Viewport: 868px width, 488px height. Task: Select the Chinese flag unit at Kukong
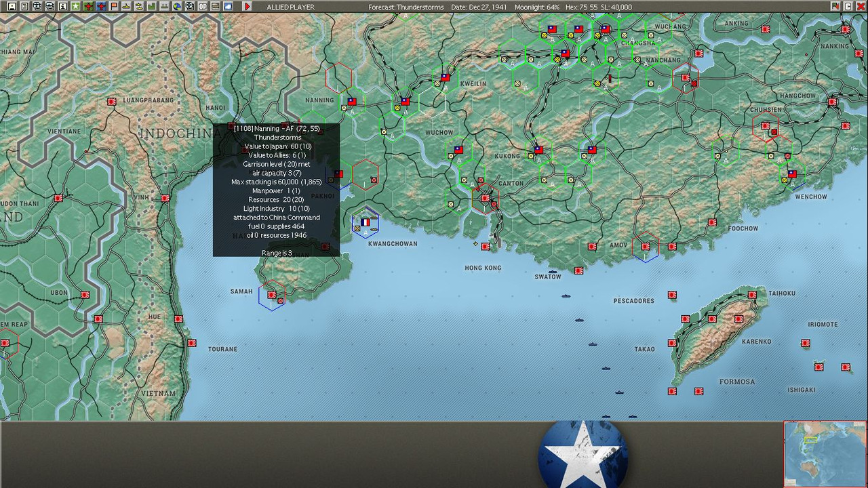pyautogui.click(x=538, y=150)
